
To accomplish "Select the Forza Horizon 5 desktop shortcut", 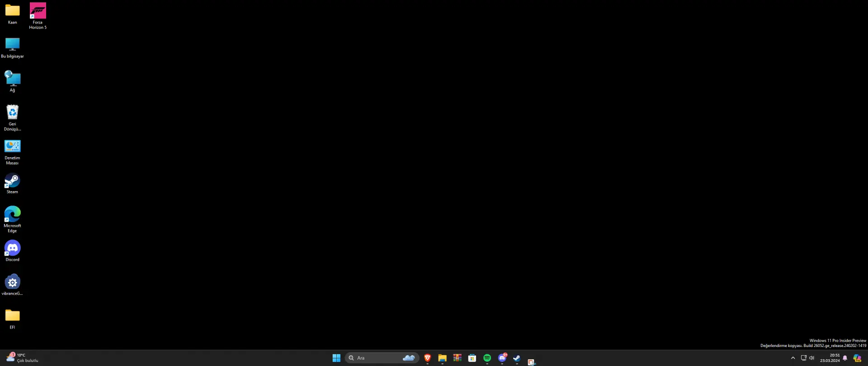I will point(38,16).
